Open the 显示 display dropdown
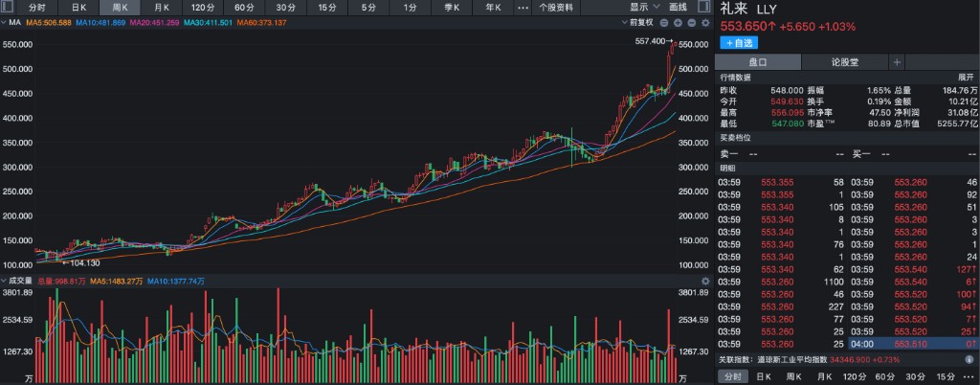This screenshot has width=980, height=385. [643, 7]
